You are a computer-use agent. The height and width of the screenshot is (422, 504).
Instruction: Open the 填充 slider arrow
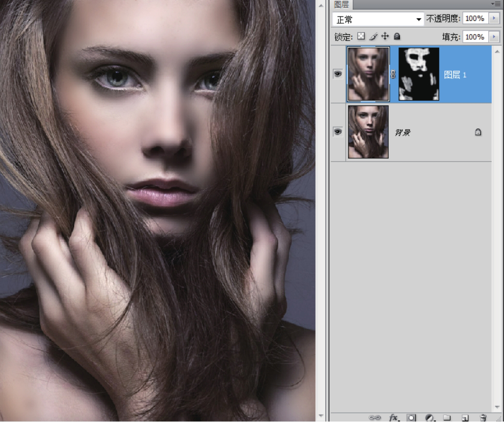[x=494, y=37]
